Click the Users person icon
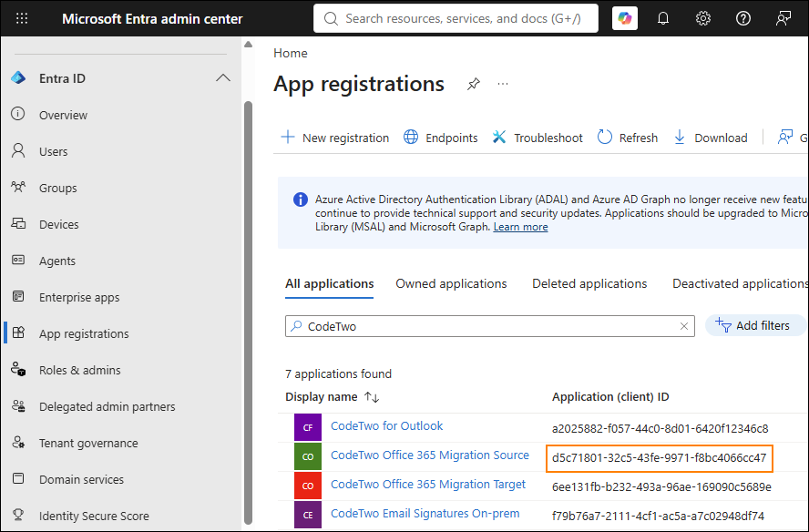This screenshot has width=809, height=532. click(18, 150)
